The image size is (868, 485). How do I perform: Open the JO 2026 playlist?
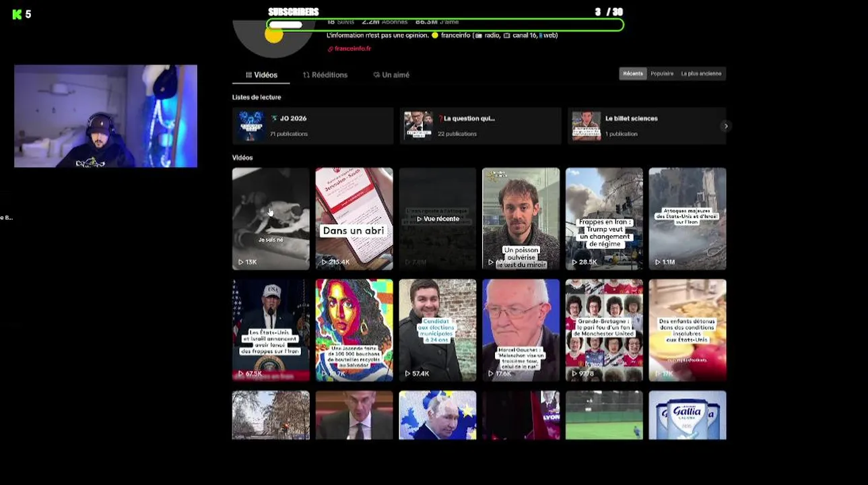tap(313, 126)
